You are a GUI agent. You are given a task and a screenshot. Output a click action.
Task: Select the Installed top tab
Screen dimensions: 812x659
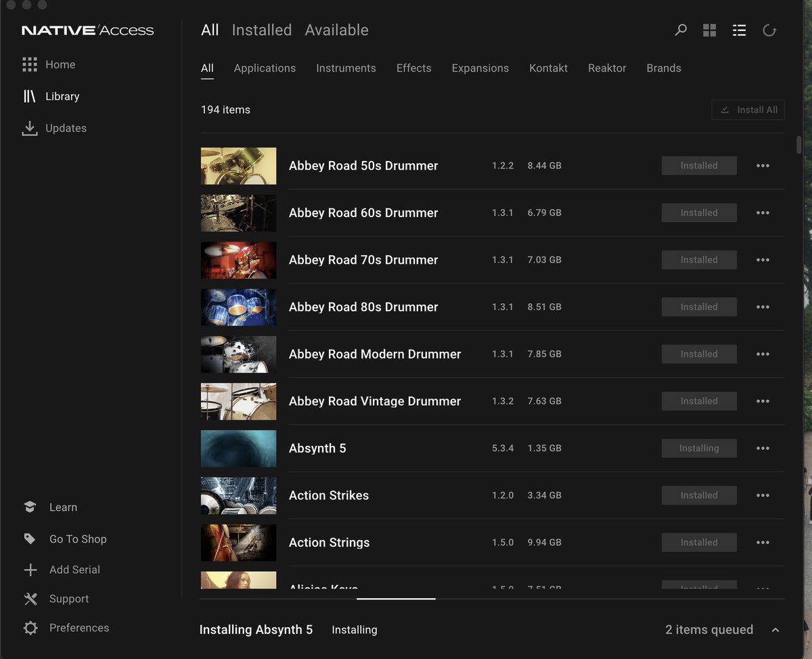coord(262,30)
